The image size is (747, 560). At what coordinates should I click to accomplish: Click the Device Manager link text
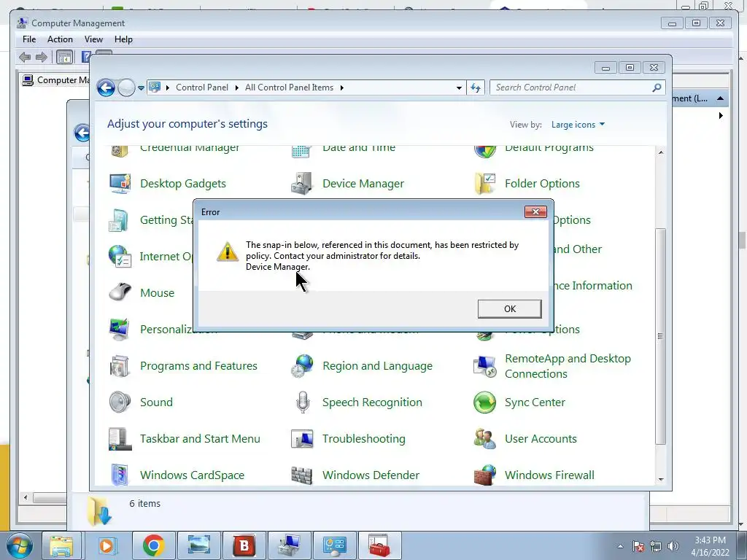pyautogui.click(x=363, y=184)
